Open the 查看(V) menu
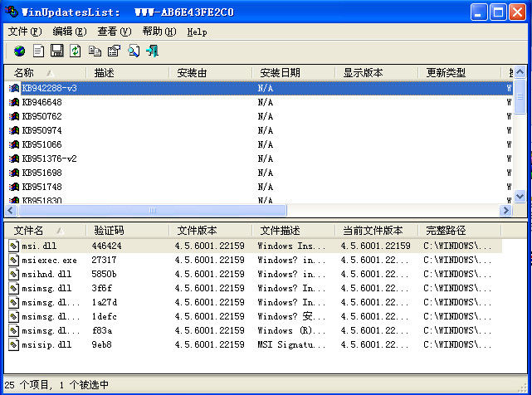This screenshot has width=532, height=395. pos(115,32)
